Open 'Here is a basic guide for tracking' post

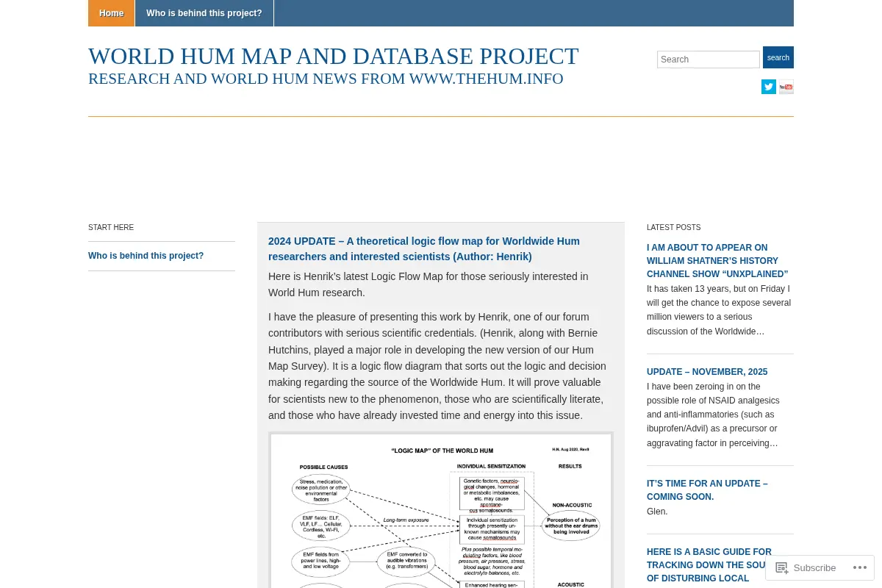(709, 565)
